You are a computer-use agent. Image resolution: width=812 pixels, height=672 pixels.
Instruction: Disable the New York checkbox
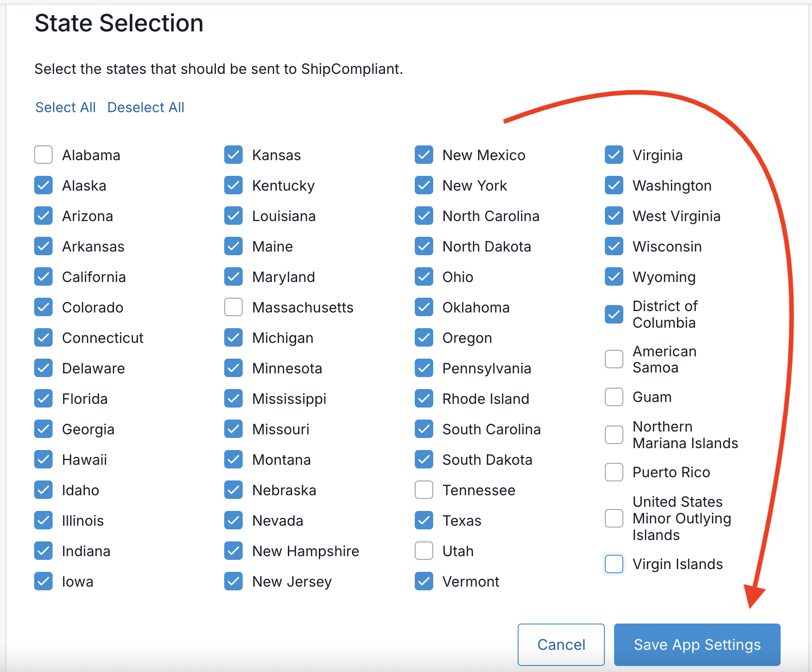[423, 185]
